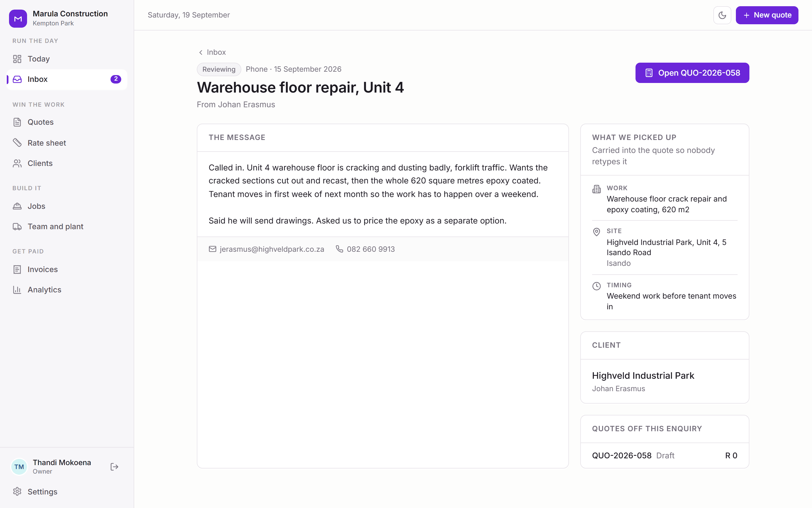Click the phone icon beside 082 660 9913
Screen dimensions: 812x508
click(x=339, y=249)
